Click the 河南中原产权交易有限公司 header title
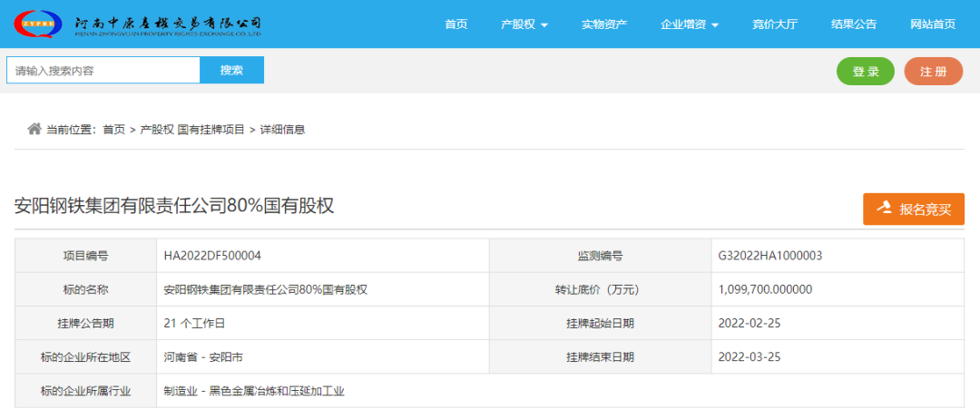The width and height of the screenshot is (980, 419). (168, 24)
